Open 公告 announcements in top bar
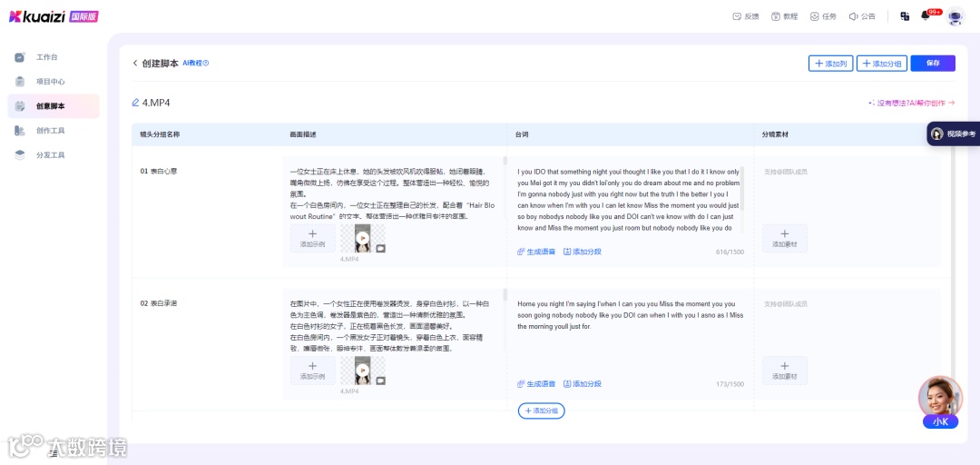The image size is (980, 465). pos(862,17)
